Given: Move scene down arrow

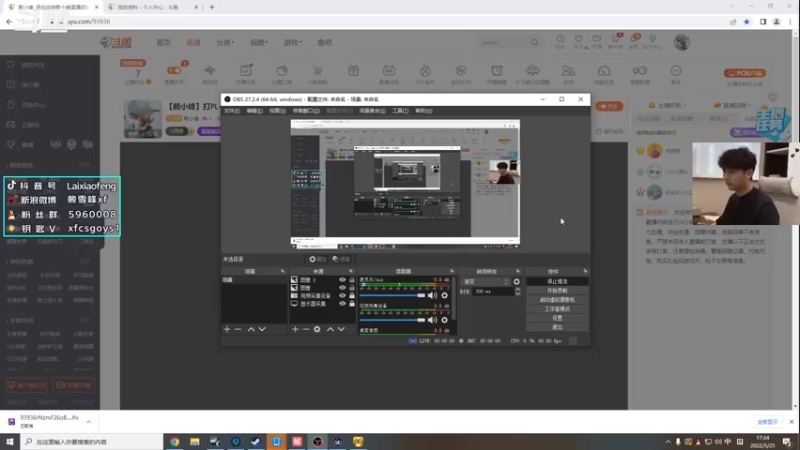Looking at the screenshot, I should tap(262, 330).
